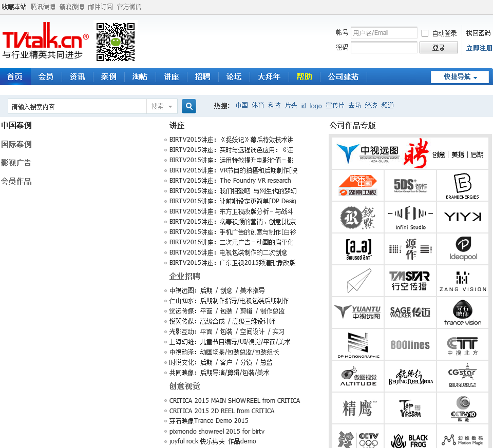The width and height of the screenshot is (493, 448).
Task: Open the ZANG VISION logo
Action: [463, 281]
